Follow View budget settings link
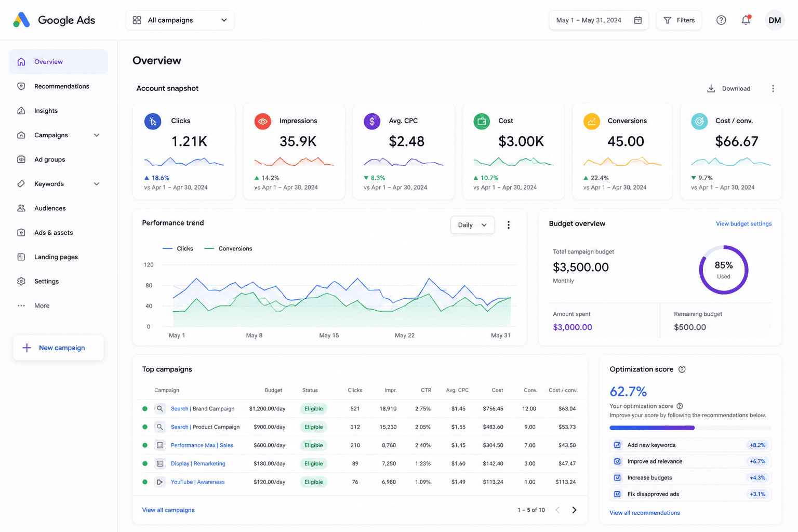Viewport: 798px width, 532px height. pyautogui.click(x=743, y=224)
